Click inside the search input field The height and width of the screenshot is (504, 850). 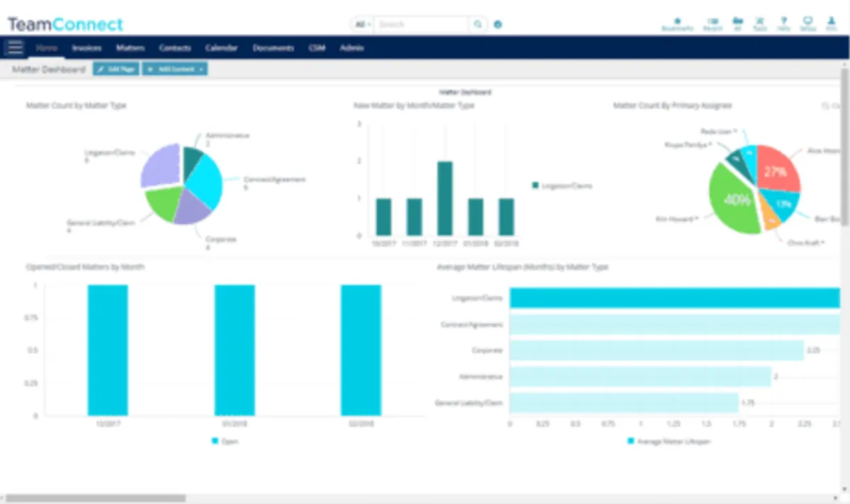pyautogui.click(x=421, y=23)
